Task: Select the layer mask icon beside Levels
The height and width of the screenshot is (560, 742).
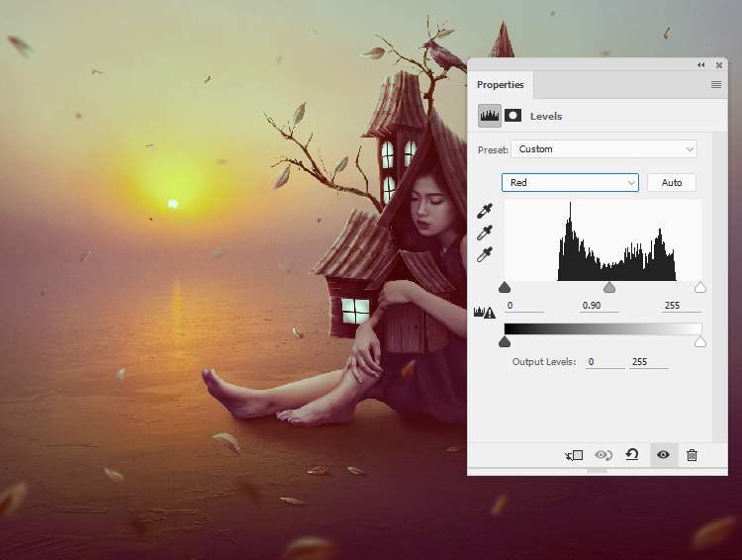Action: pyautogui.click(x=512, y=116)
